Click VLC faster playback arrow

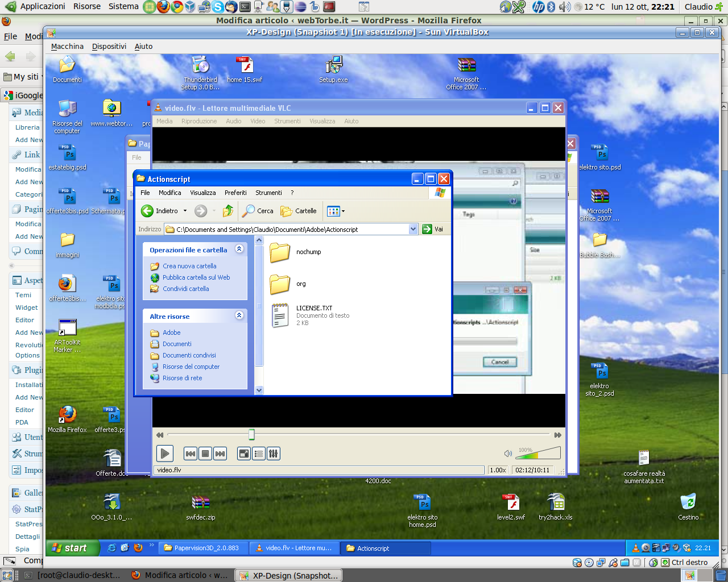(558, 435)
